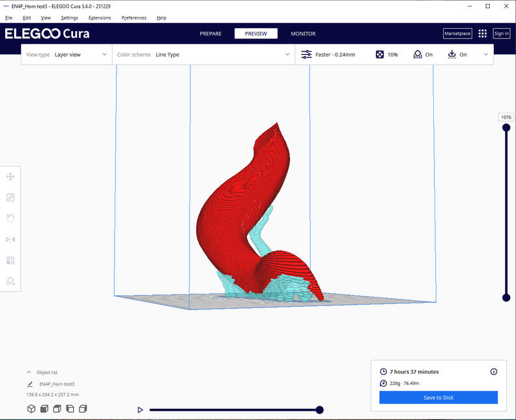This screenshot has height=420, width=516.
Task: Switch to the PREPARE tab
Action: (x=210, y=34)
